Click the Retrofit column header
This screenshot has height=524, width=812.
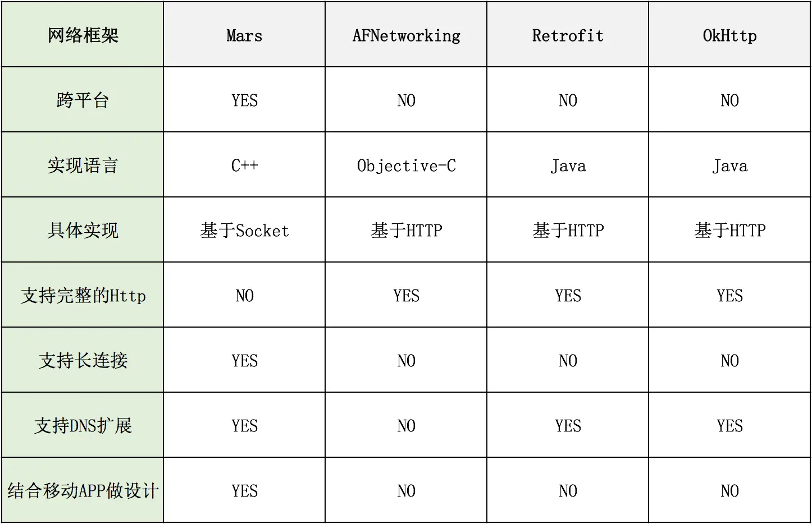tap(568, 35)
